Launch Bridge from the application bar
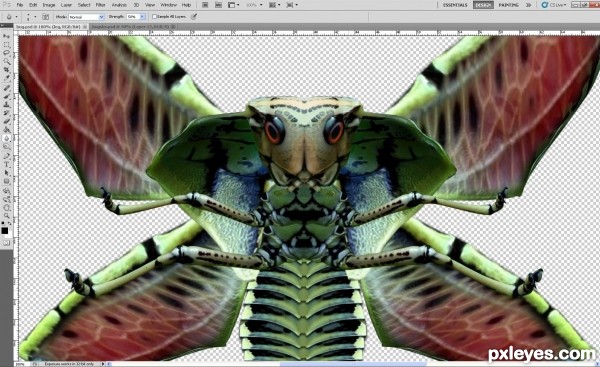 tap(205, 5)
